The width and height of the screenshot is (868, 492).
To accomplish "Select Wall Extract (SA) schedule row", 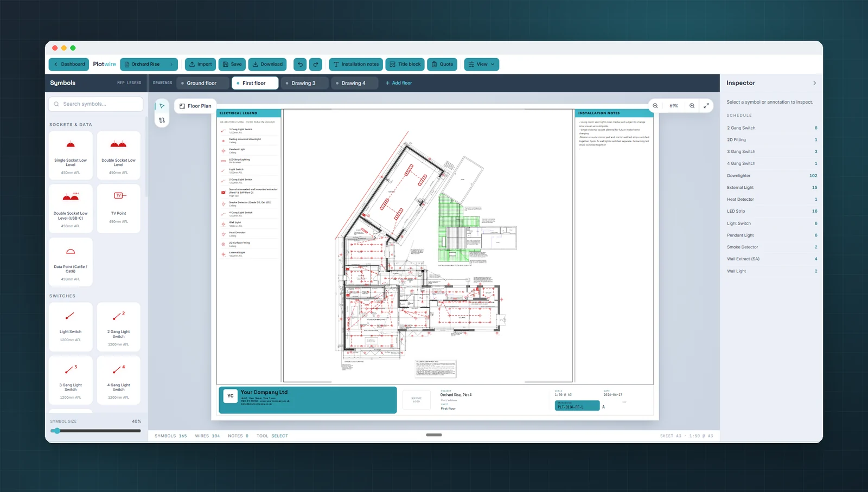I will point(772,259).
